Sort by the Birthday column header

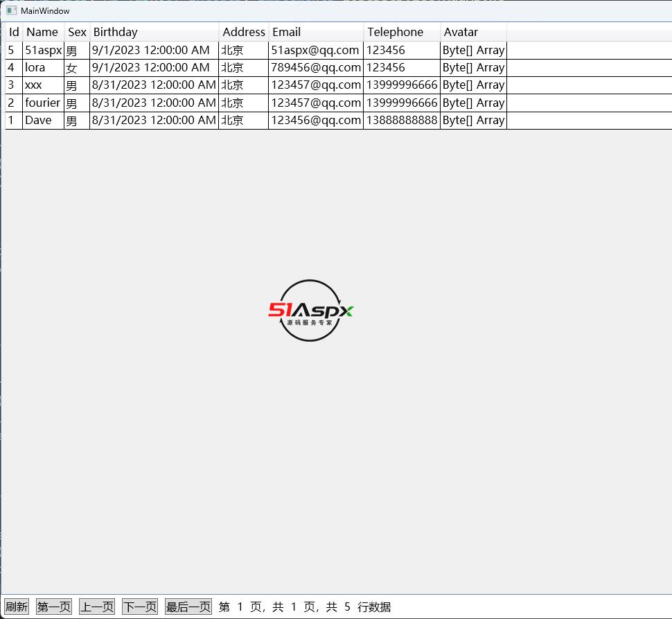coord(116,32)
